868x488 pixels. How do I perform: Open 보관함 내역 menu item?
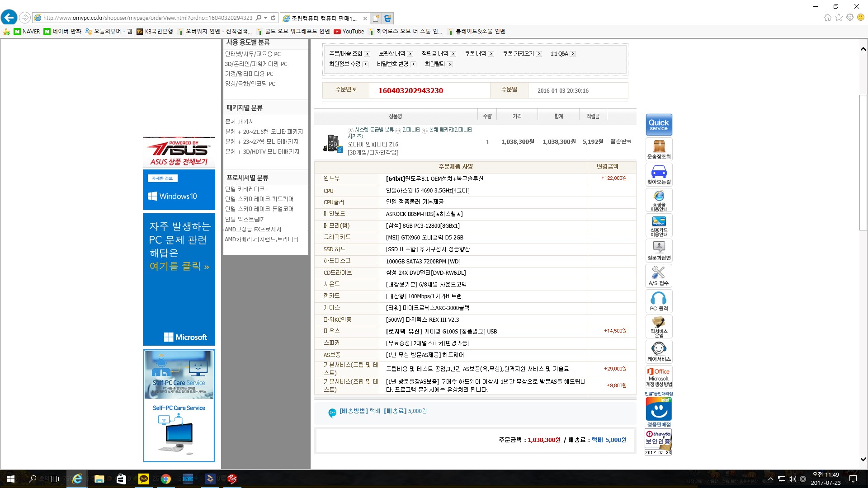(396, 54)
